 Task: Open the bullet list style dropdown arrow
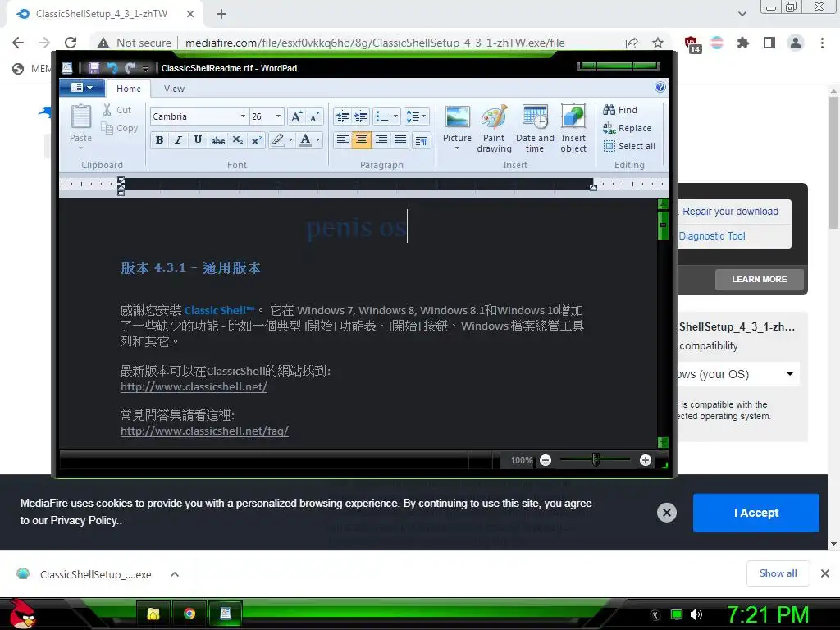coord(396,116)
